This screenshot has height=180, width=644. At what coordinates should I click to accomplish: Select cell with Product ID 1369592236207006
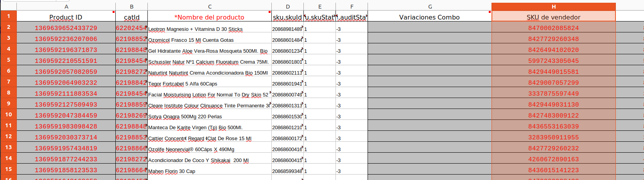pyautogui.click(x=66, y=38)
